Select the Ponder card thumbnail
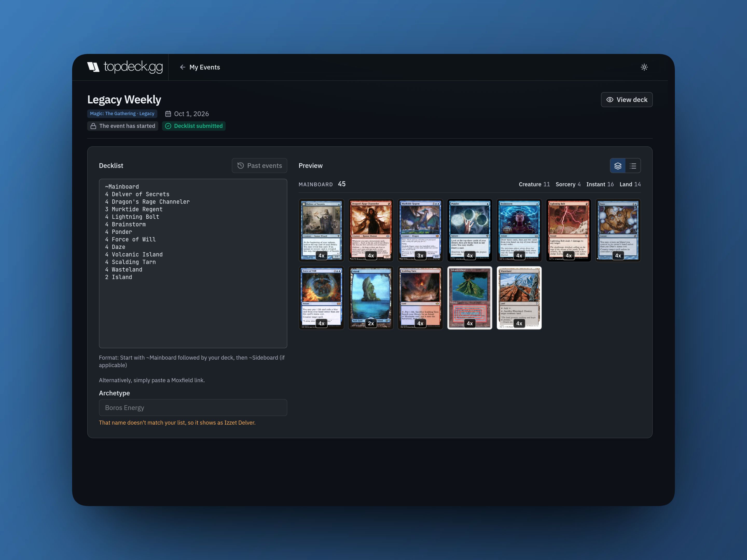 click(469, 230)
